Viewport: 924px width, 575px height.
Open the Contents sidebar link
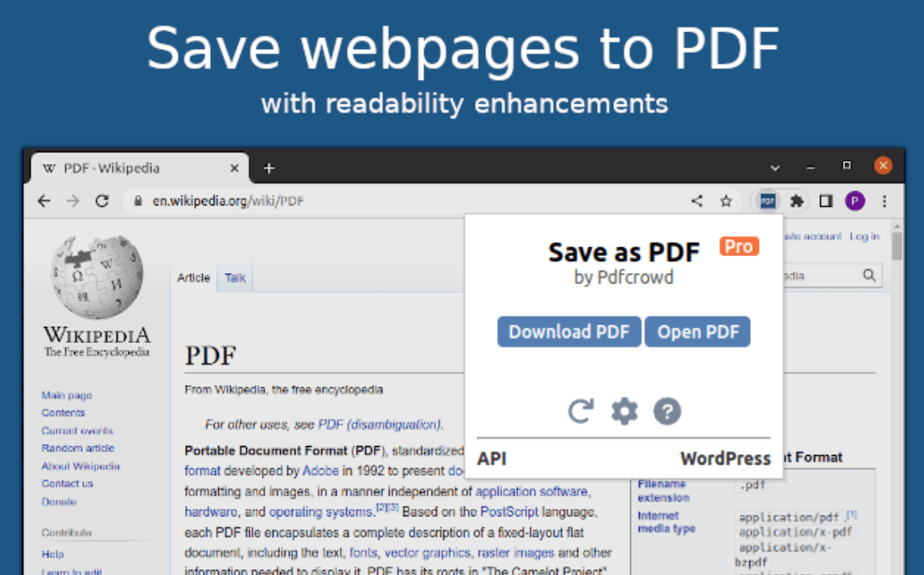point(63,413)
